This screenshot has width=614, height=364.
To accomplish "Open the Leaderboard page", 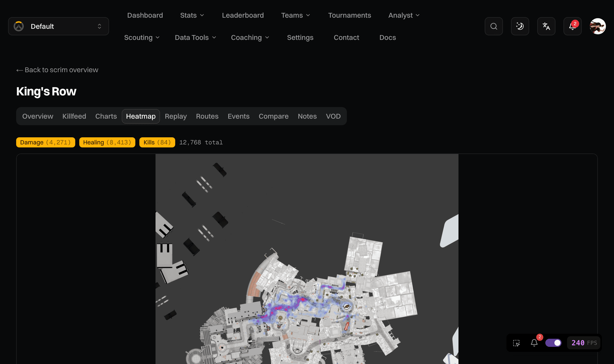I will (x=243, y=15).
